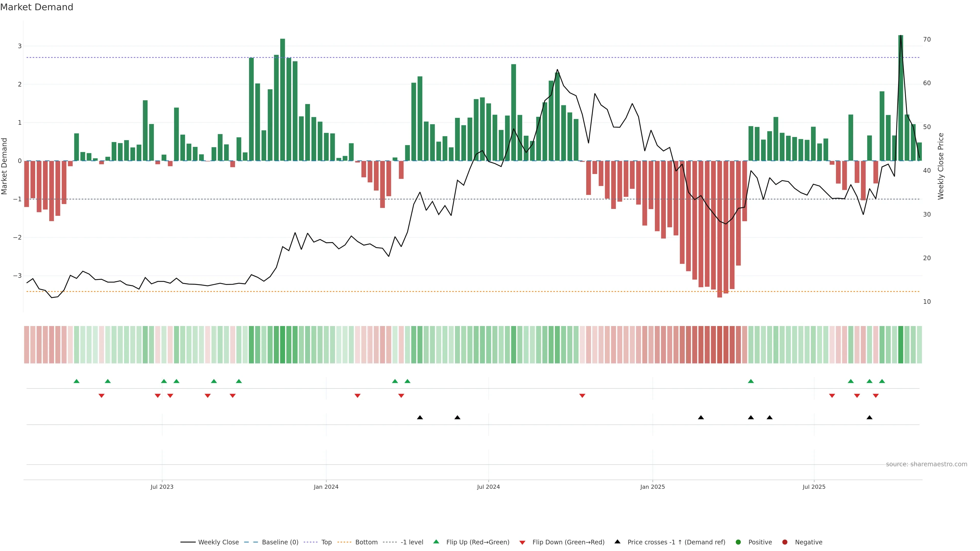The width and height of the screenshot is (980, 551).
Task: Click the Weekly Close Price axis title
Action: pyautogui.click(x=941, y=166)
